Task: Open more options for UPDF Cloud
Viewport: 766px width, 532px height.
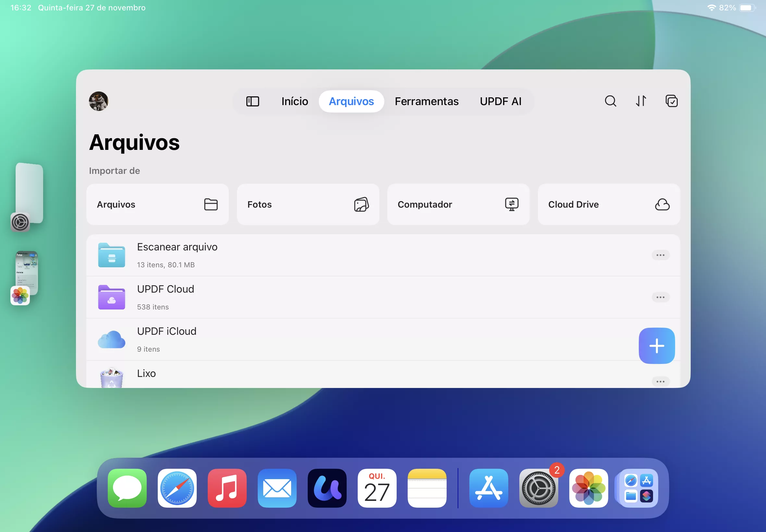Action: (x=660, y=297)
